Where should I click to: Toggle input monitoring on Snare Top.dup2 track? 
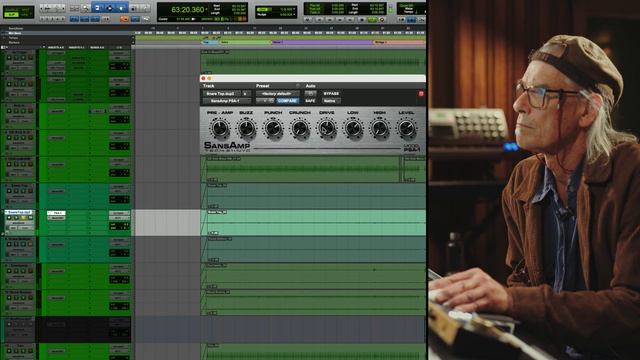16,218
